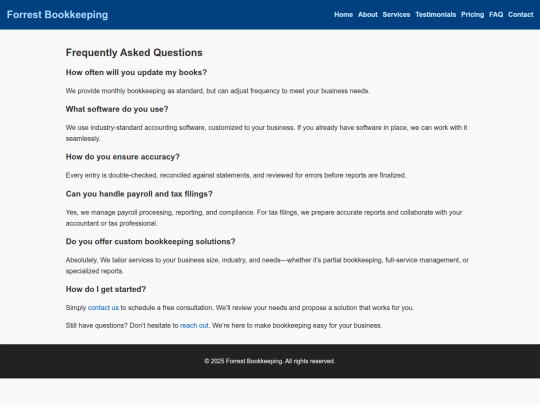540x405 pixels.
Task: Click the '© 2025 Forrest Bookkeeping' footer text
Action: [270, 361]
